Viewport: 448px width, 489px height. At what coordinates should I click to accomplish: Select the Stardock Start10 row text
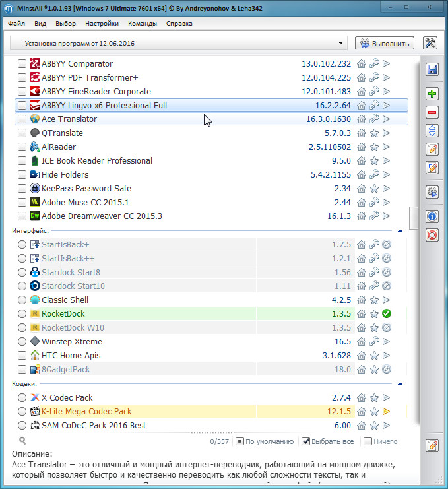click(x=73, y=286)
